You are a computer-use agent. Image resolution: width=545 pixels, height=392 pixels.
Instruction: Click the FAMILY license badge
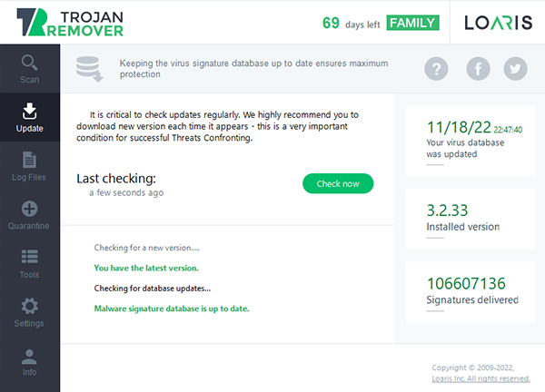pos(413,23)
